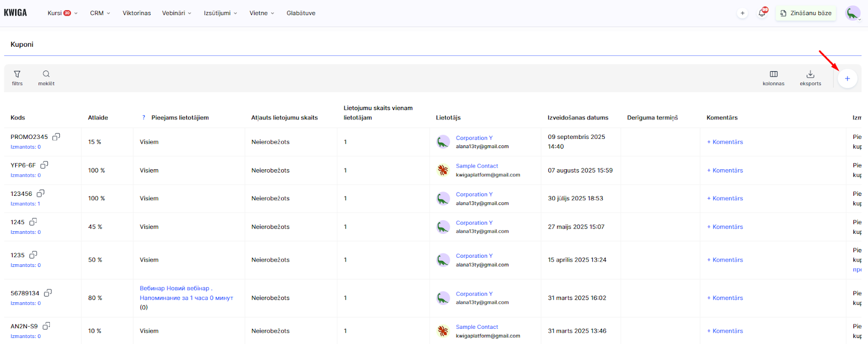Add a new coupon with plus button
The height and width of the screenshot is (344, 868).
click(x=847, y=79)
